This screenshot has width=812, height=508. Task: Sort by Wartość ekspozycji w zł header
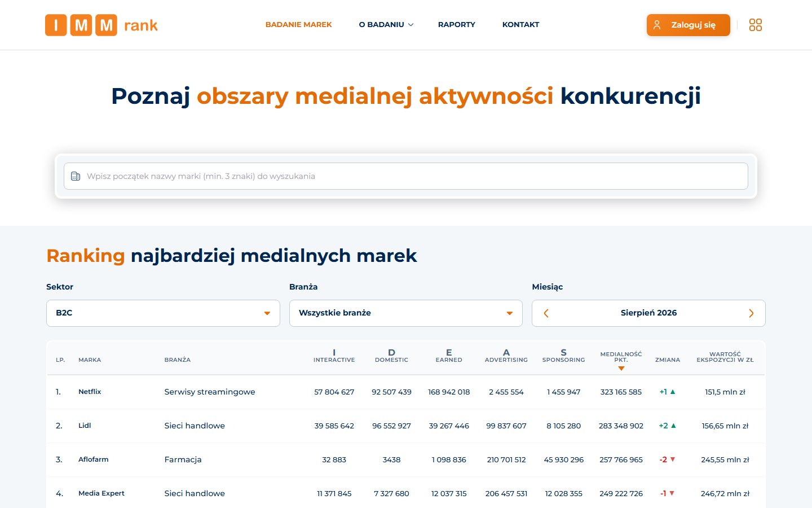(725, 357)
